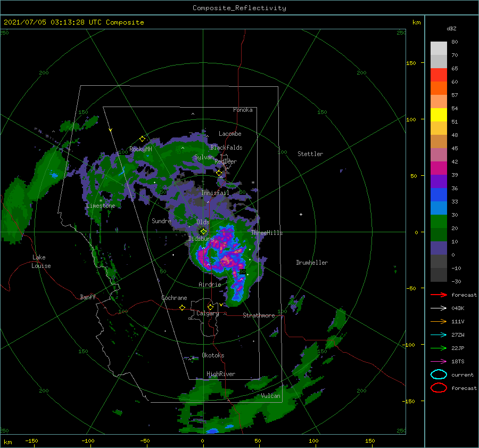Click the white 04DK arrow icon
This screenshot has width=479, height=448.
pyautogui.click(x=439, y=308)
